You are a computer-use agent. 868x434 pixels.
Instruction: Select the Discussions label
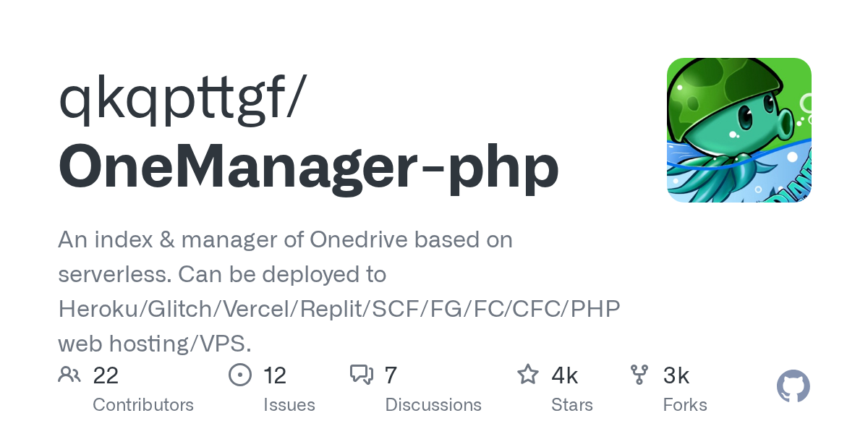point(433,404)
